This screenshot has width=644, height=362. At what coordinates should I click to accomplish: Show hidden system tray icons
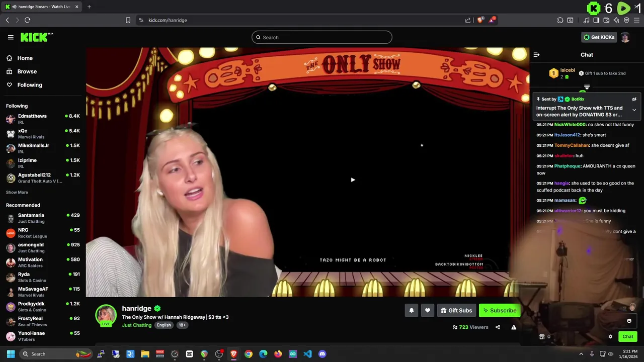[x=581, y=354]
